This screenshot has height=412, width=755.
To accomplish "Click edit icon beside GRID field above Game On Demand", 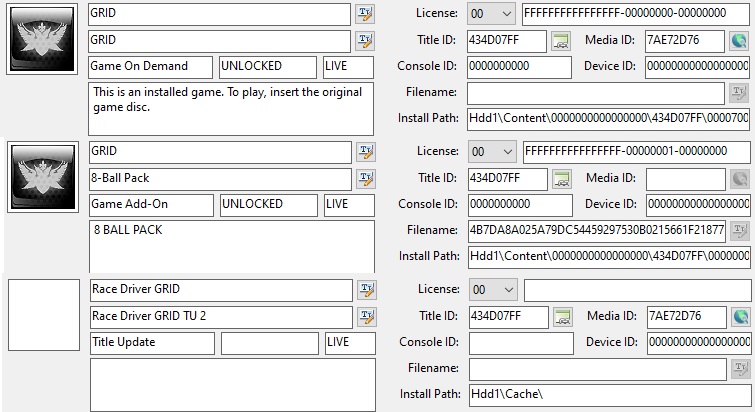I will click(x=365, y=41).
